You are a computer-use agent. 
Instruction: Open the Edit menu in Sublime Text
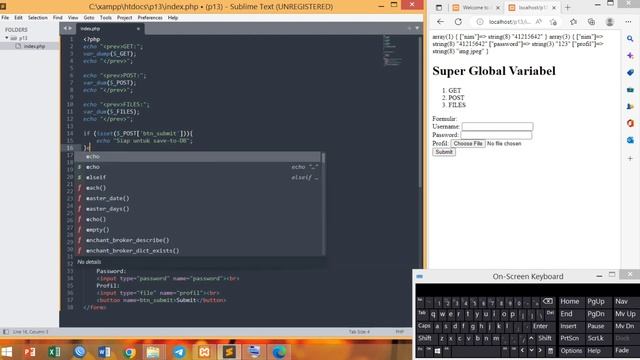tap(18, 18)
